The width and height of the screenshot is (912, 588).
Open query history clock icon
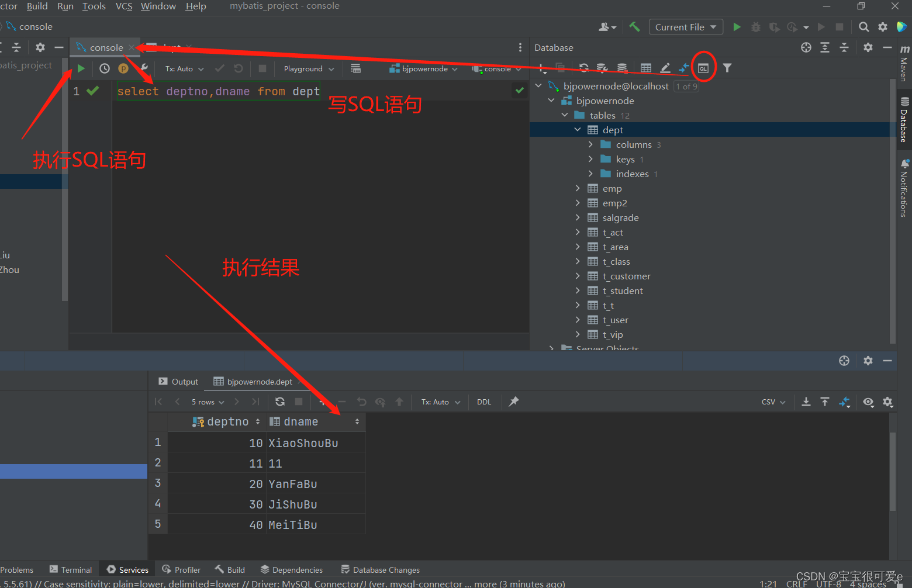coord(105,68)
